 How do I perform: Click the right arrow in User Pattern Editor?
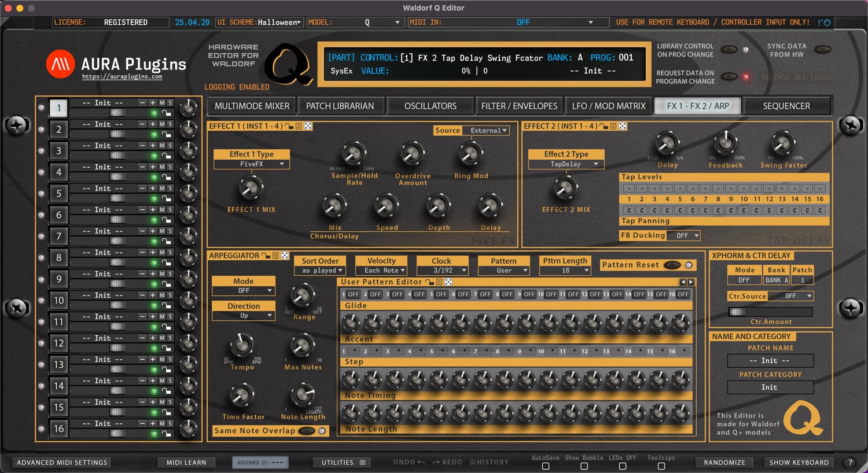click(x=691, y=282)
